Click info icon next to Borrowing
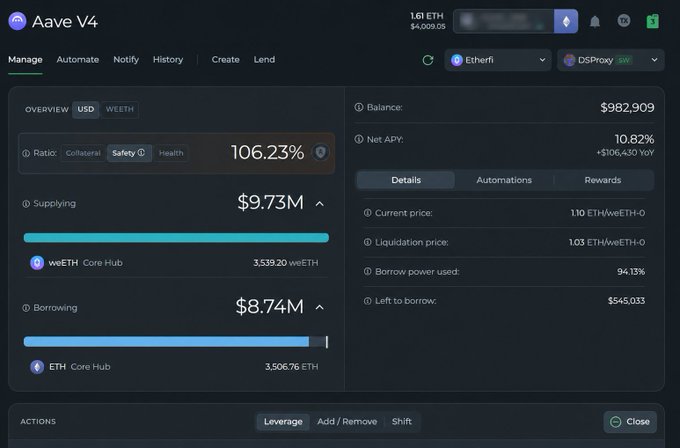The image size is (680, 448). [x=26, y=307]
